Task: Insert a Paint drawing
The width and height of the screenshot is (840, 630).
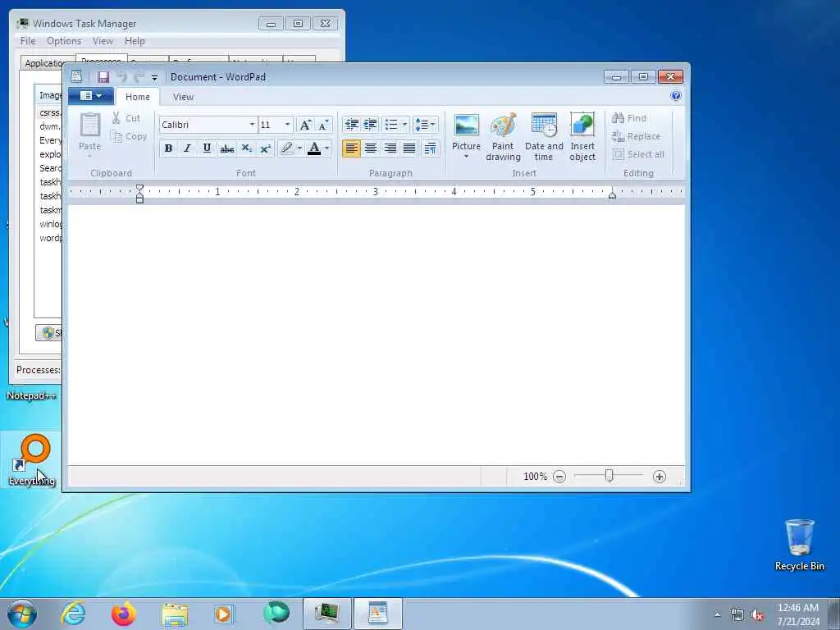Action: 503,137
